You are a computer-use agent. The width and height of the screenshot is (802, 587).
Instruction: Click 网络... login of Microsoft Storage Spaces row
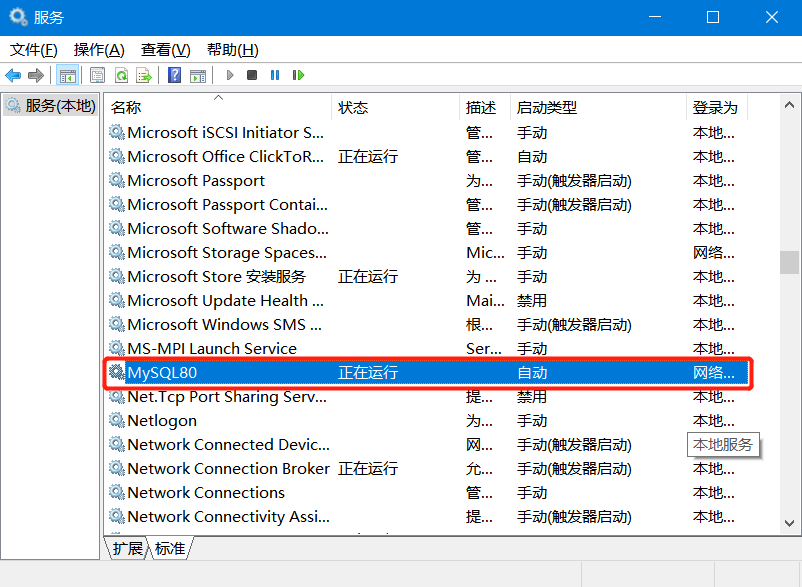(x=714, y=253)
